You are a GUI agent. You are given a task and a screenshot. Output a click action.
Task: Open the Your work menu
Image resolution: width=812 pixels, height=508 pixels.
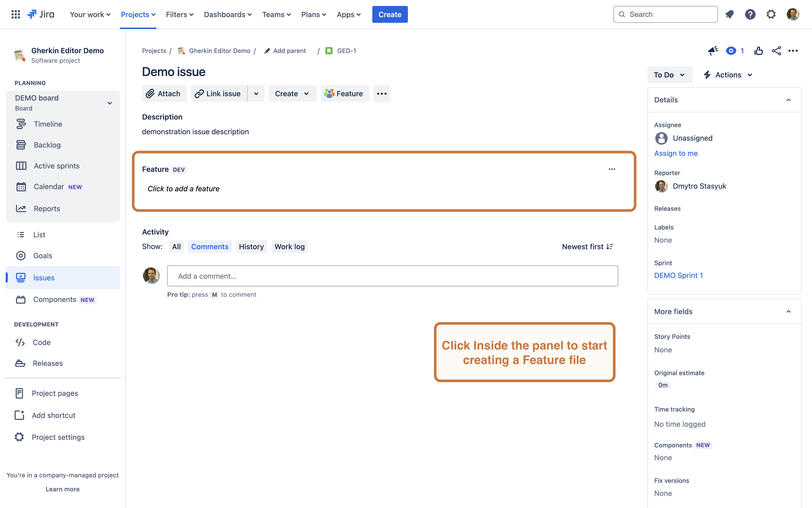pyautogui.click(x=90, y=14)
